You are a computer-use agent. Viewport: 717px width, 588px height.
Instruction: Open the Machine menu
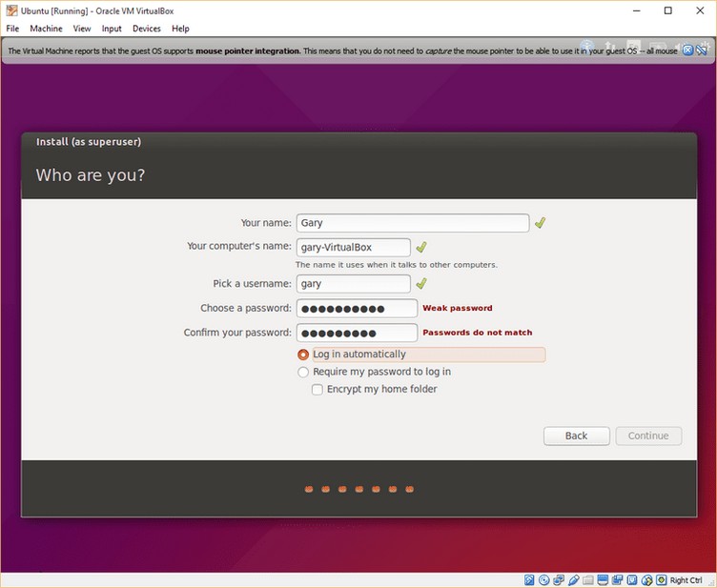[46, 29]
